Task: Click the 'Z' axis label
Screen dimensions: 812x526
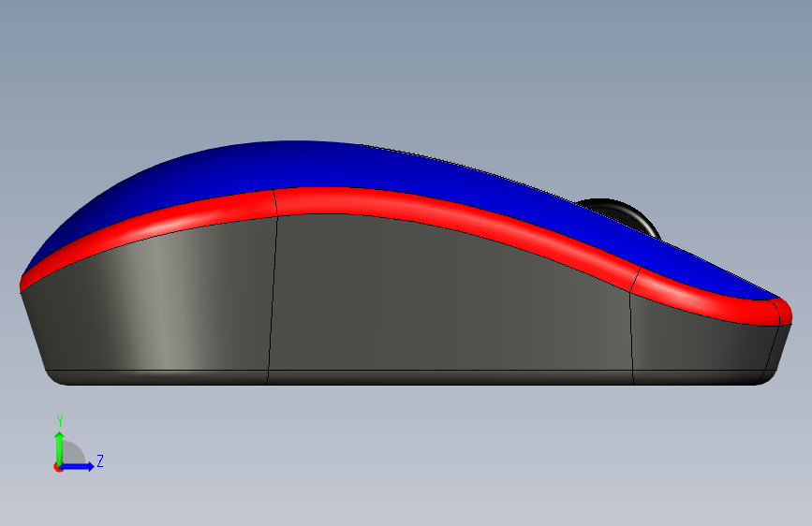Action: click(x=100, y=460)
